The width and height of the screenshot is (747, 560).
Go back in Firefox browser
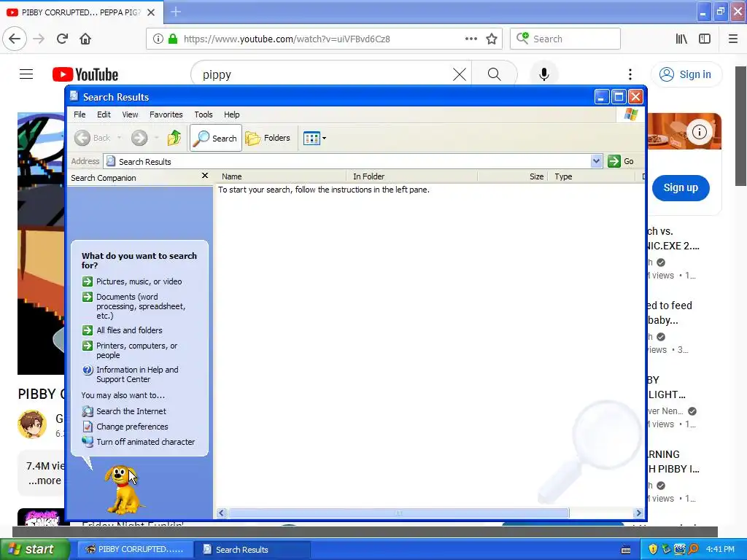pyautogui.click(x=15, y=39)
